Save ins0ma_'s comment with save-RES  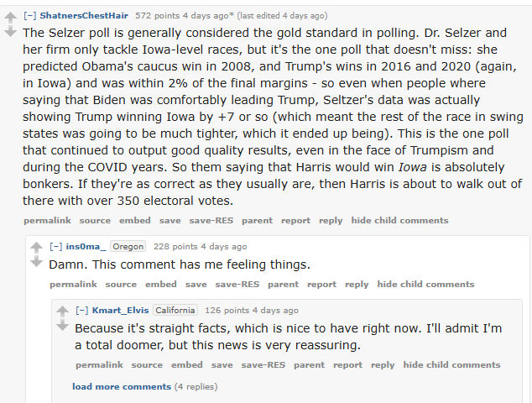[x=237, y=285]
